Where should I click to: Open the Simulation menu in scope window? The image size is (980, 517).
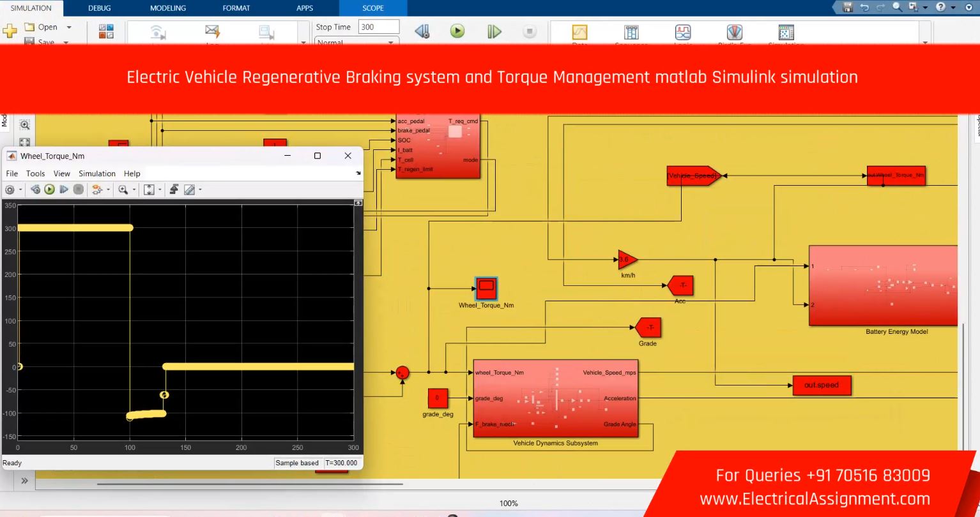[x=97, y=174]
